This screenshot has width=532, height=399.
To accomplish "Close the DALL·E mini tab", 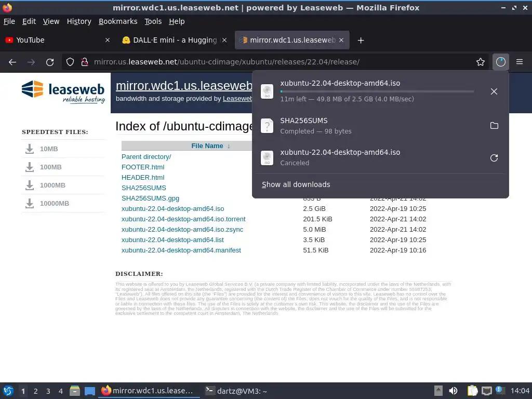I will click(x=224, y=40).
